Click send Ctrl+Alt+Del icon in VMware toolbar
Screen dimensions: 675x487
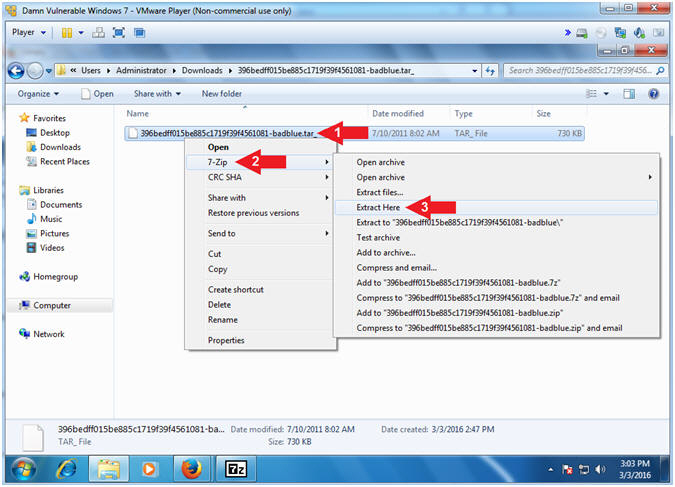[x=99, y=33]
